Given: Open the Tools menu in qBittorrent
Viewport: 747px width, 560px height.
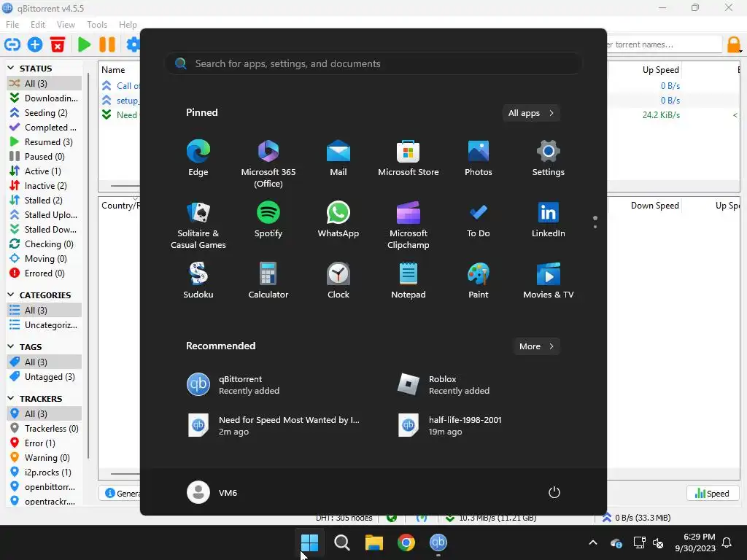Looking at the screenshot, I should point(97,24).
